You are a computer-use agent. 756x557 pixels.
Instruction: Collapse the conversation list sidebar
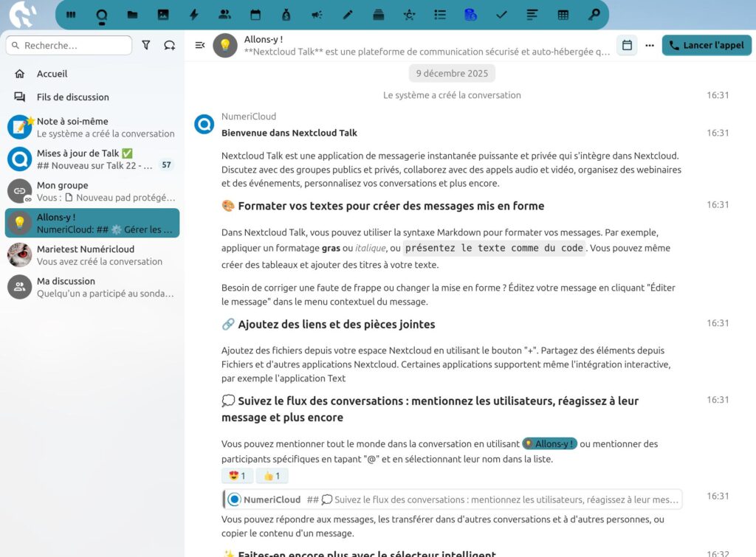199,45
